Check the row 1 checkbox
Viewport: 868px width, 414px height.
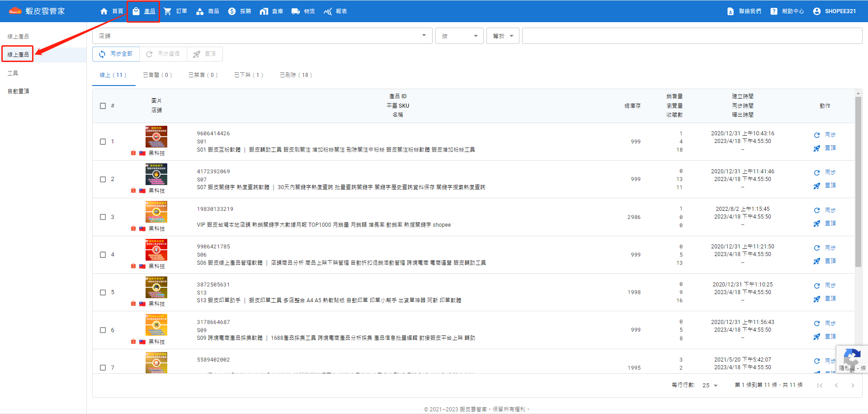pyautogui.click(x=103, y=142)
